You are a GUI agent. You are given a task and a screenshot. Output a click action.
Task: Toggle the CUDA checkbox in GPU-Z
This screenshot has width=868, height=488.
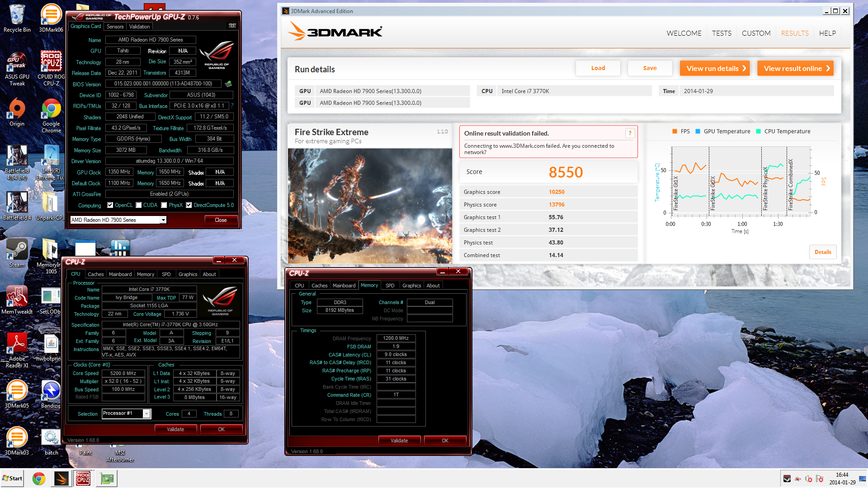pos(139,205)
